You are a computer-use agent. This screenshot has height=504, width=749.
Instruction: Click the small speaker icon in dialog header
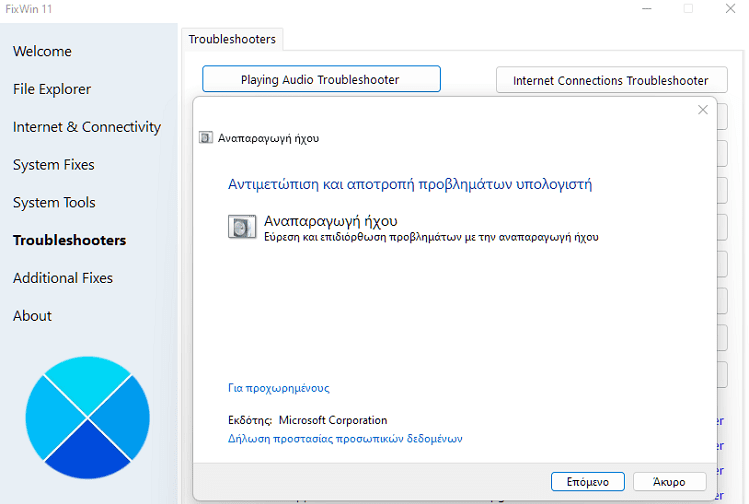coord(206,138)
